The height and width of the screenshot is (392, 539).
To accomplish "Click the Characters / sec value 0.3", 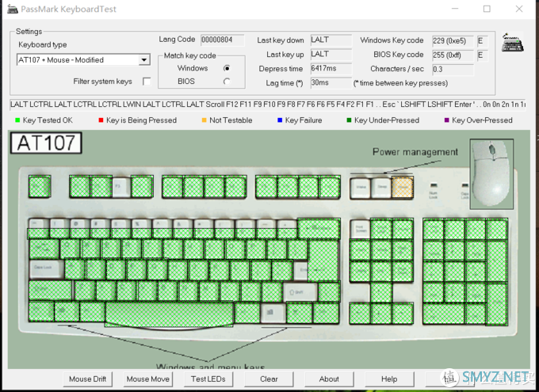I will [x=453, y=70].
